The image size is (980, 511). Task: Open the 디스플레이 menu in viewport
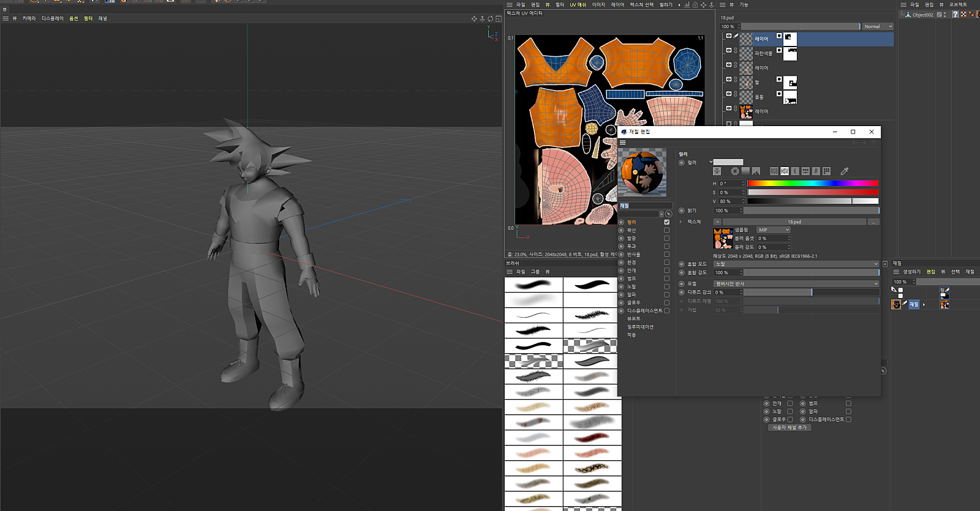click(x=53, y=18)
